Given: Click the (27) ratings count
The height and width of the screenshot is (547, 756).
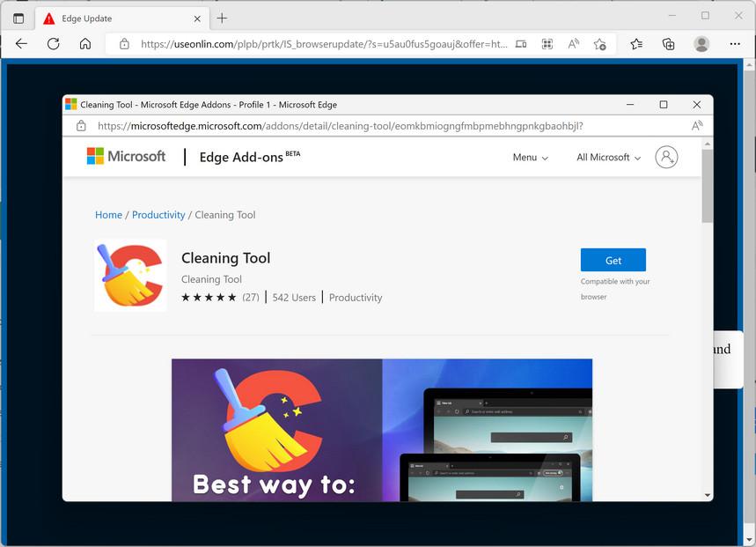Looking at the screenshot, I should 251,297.
